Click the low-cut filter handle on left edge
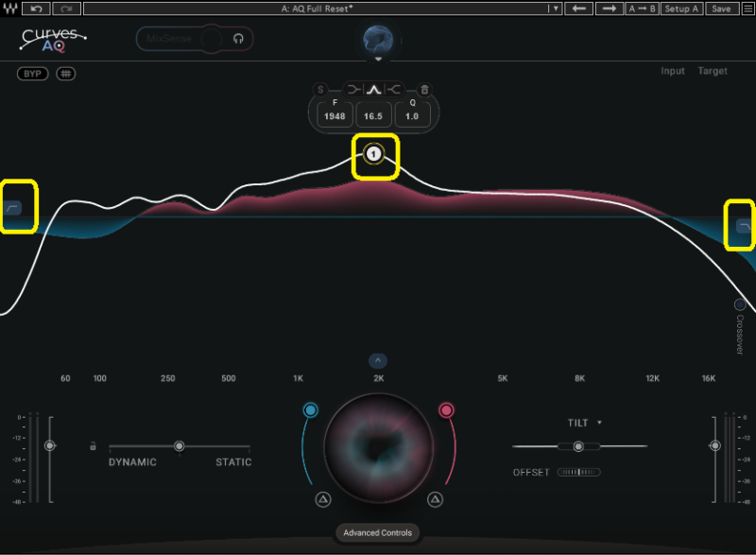Viewport: 756px width, 555px height. coord(15,207)
